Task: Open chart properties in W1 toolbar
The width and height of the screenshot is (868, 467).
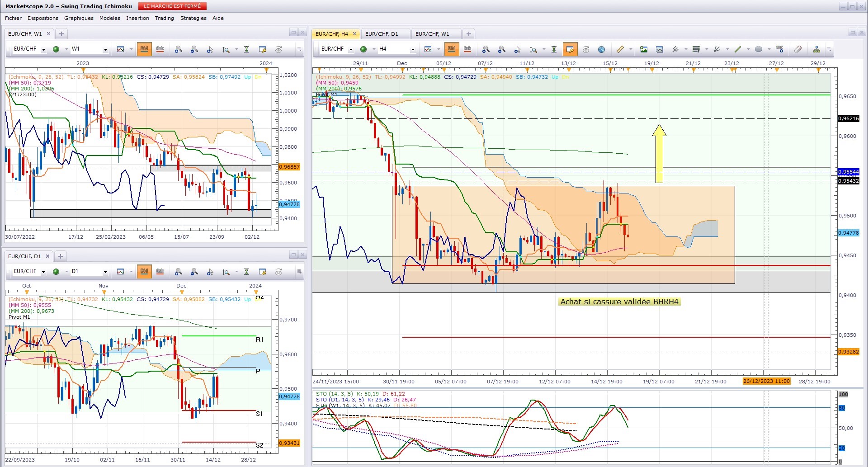Action: coord(262,49)
